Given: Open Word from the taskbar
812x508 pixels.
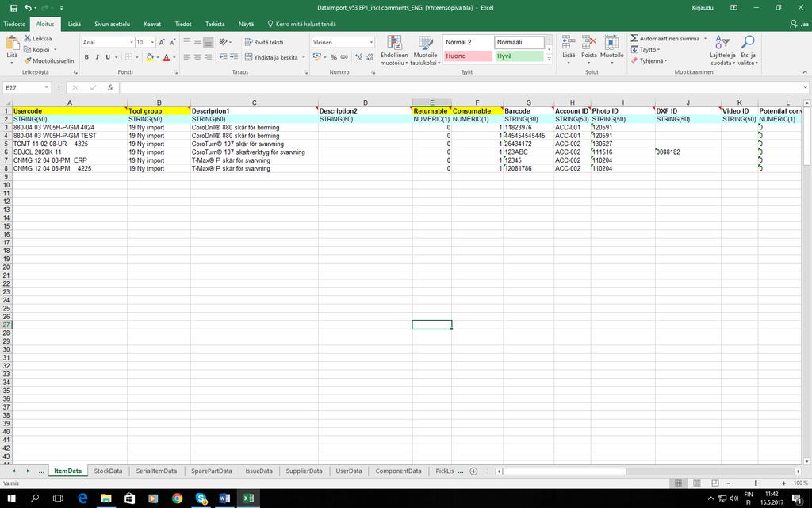Looking at the screenshot, I should [x=224, y=498].
